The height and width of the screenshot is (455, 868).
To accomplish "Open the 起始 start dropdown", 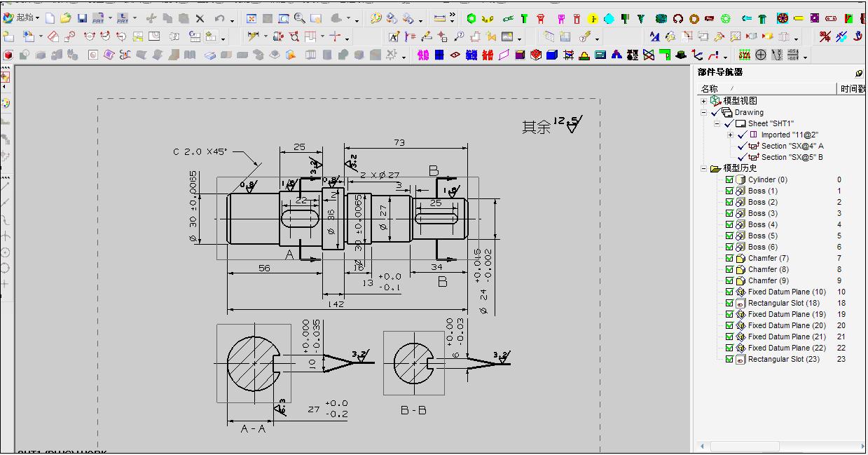I will [x=21, y=18].
